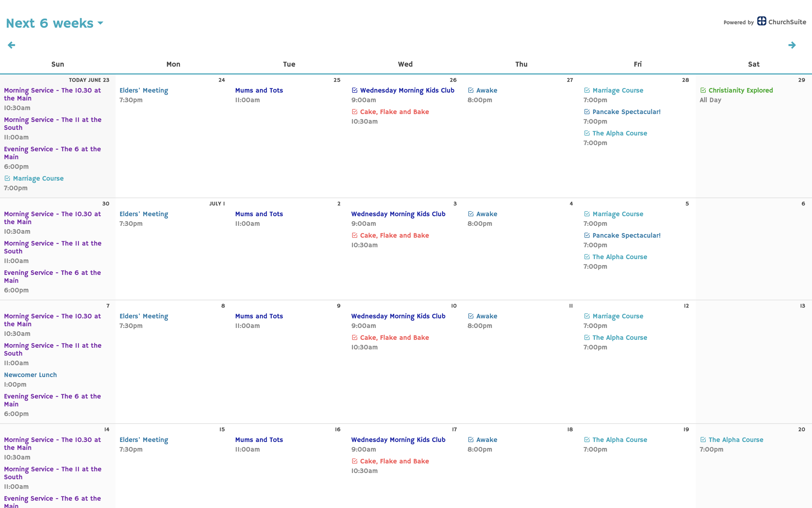The height and width of the screenshot is (508, 812).
Task: Click the '1:00pm' time under Newcomer Lunch
Action: click(x=15, y=385)
